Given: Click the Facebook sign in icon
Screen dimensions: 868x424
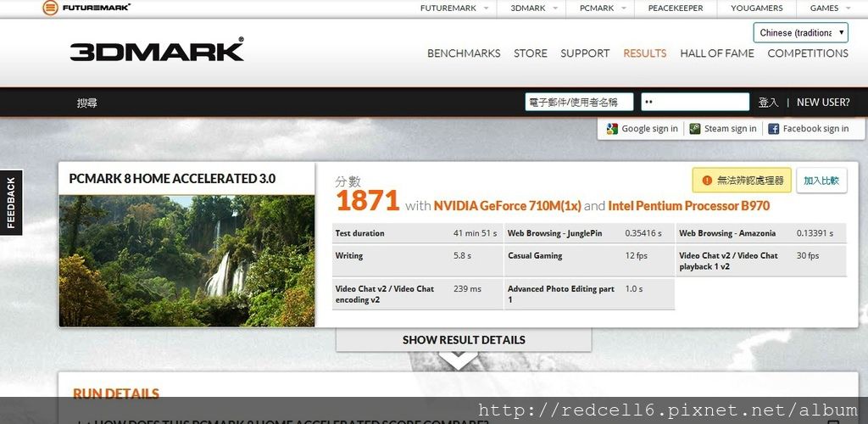Looking at the screenshot, I should (x=773, y=129).
